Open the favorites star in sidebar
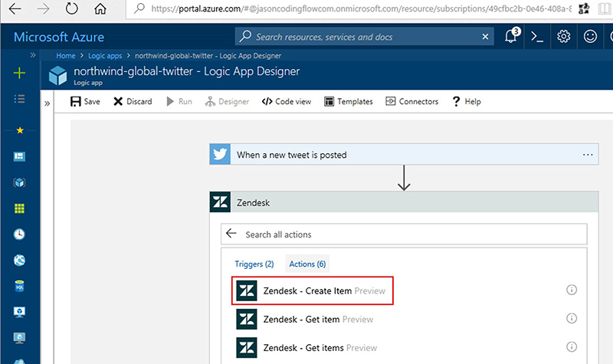Screen dimensions: 613x364 [x=19, y=130]
